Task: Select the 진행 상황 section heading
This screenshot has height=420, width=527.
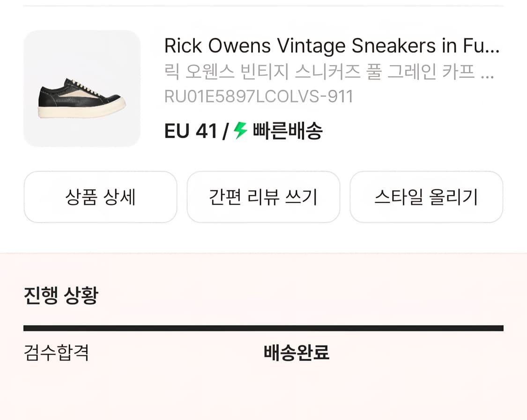Action: tap(61, 296)
